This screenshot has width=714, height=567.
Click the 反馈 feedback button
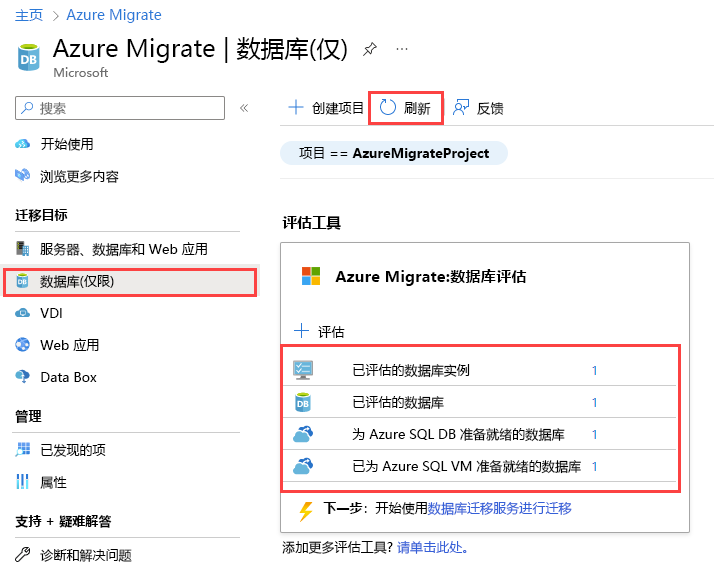(x=478, y=108)
